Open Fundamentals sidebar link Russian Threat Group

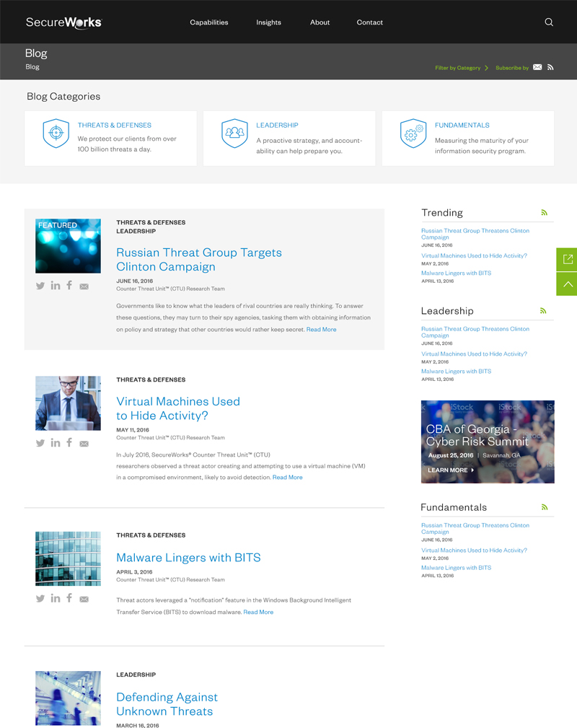point(475,529)
